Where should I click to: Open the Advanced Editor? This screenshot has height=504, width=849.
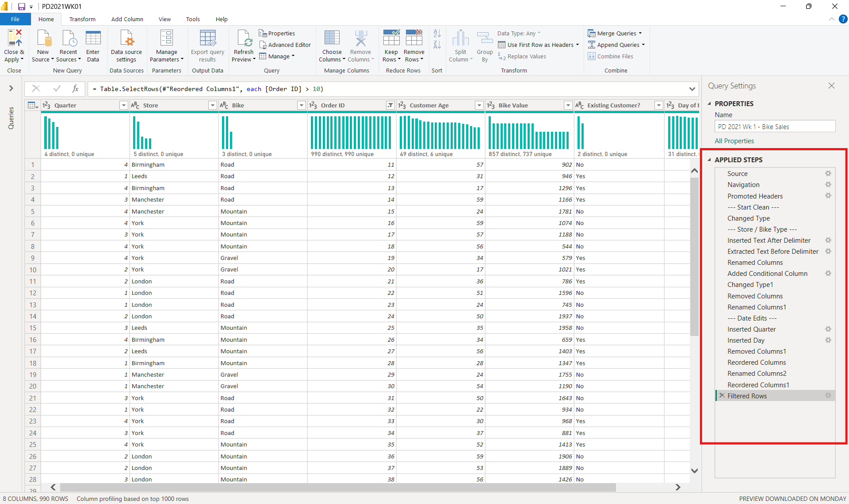pyautogui.click(x=285, y=45)
